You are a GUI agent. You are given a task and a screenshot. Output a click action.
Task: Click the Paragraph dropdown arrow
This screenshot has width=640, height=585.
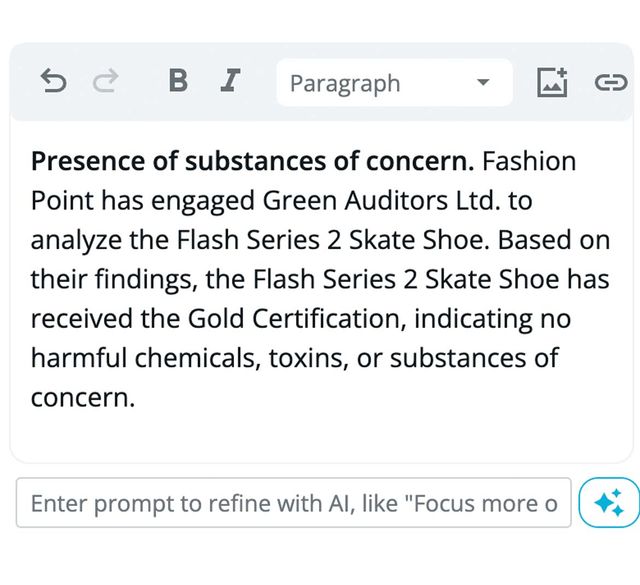point(483,83)
